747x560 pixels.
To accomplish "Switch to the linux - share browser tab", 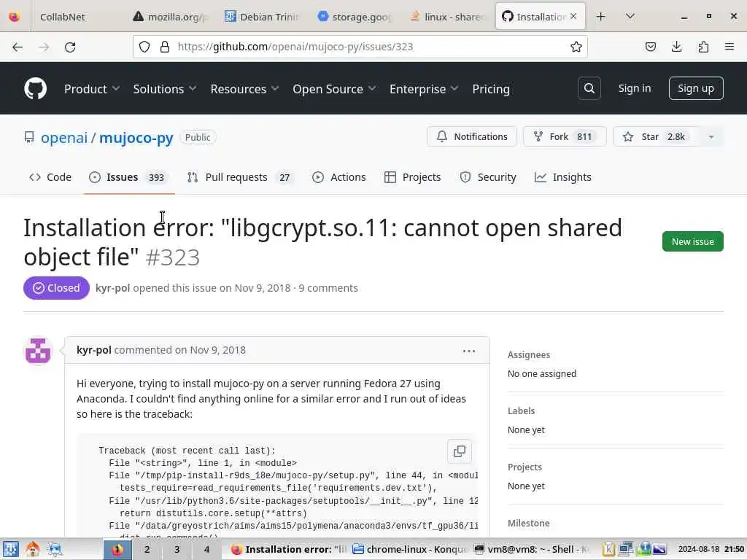I will (x=448, y=17).
